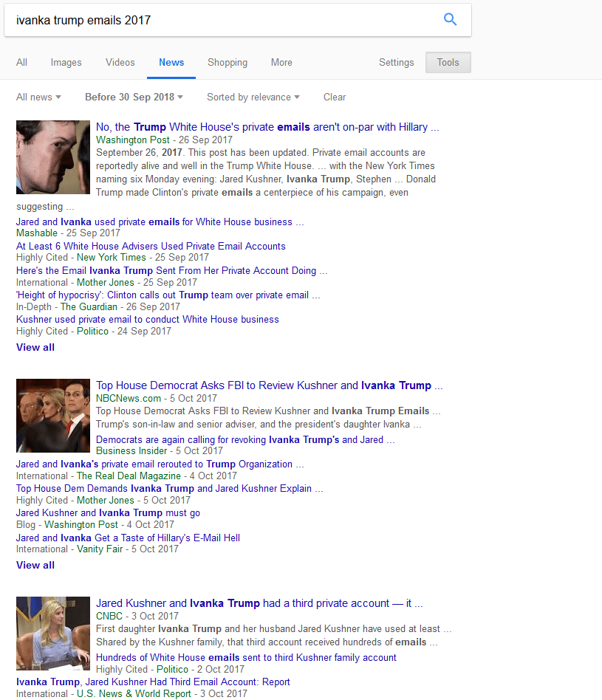Screen dimensions: 602x700
Task: Open the All news filter dropdown
Action: (x=38, y=97)
